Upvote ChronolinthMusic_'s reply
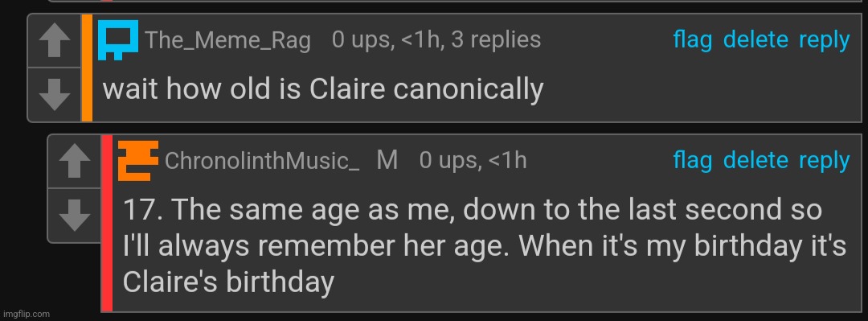Screen dimensions: 868x321 pos(74,162)
